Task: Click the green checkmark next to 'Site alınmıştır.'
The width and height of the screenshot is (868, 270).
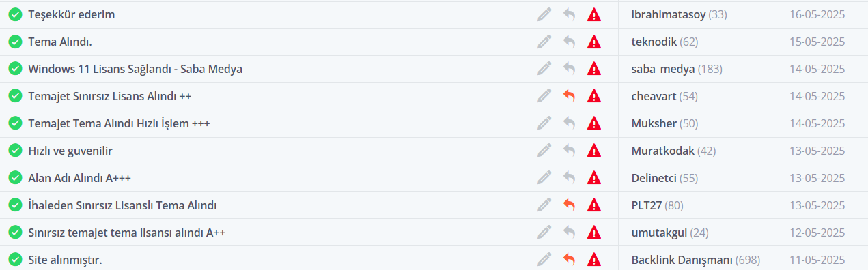Action: tap(15, 259)
